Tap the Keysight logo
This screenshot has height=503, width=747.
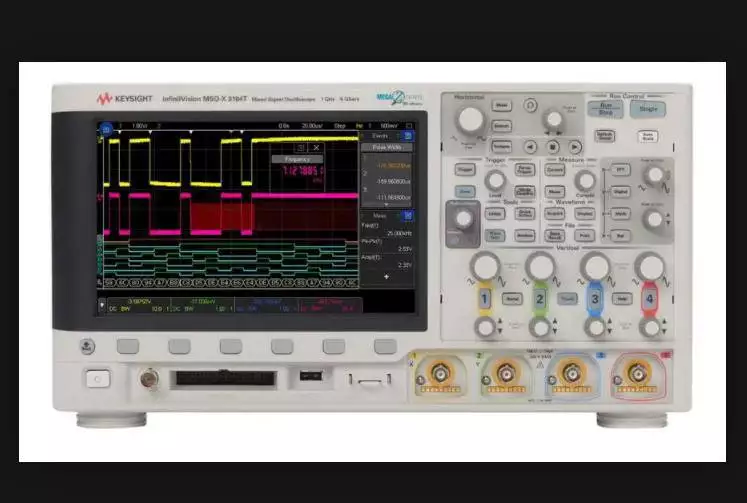[x=125, y=99]
